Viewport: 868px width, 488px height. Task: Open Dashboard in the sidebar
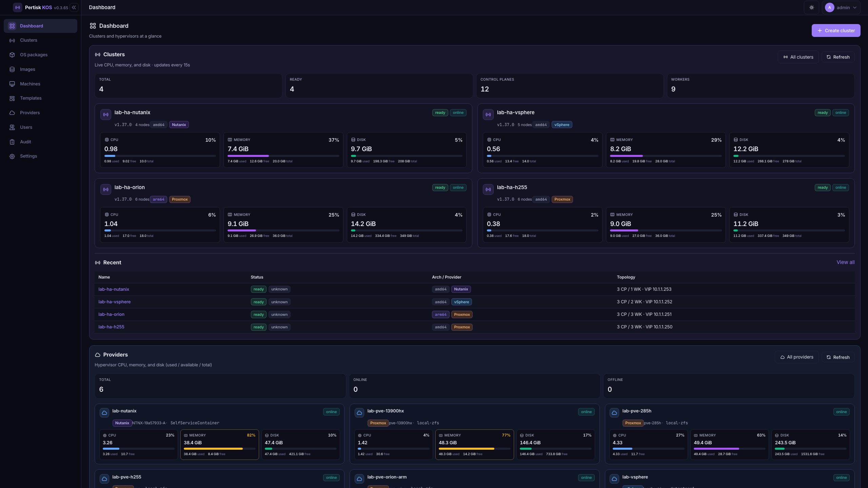coord(40,26)
